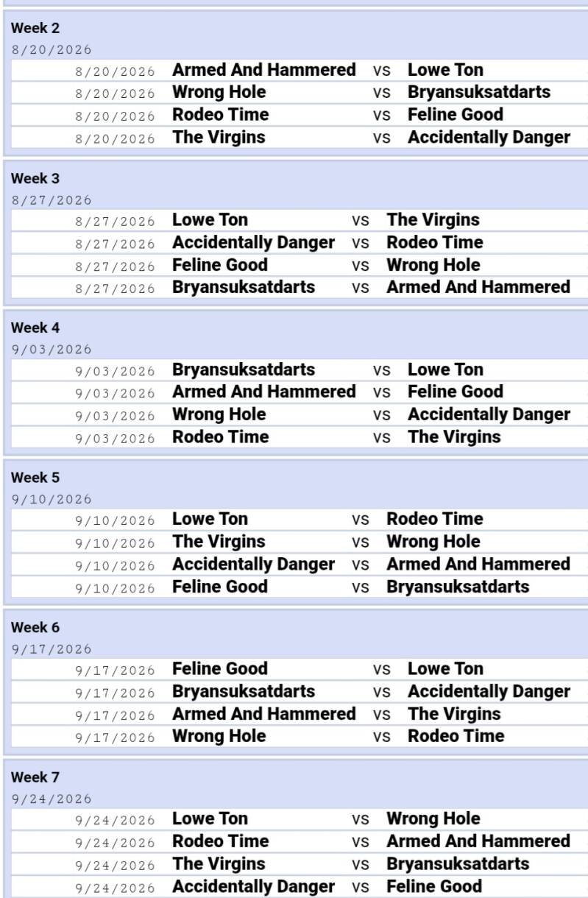Select Feline Good in Week 4

click(x=456, y=392)
